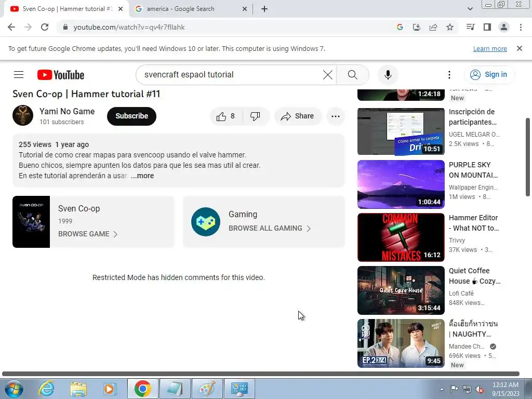The width and height of the screenshot is (532, 399).
Task: Click the Share button
Action: [298, 116]
